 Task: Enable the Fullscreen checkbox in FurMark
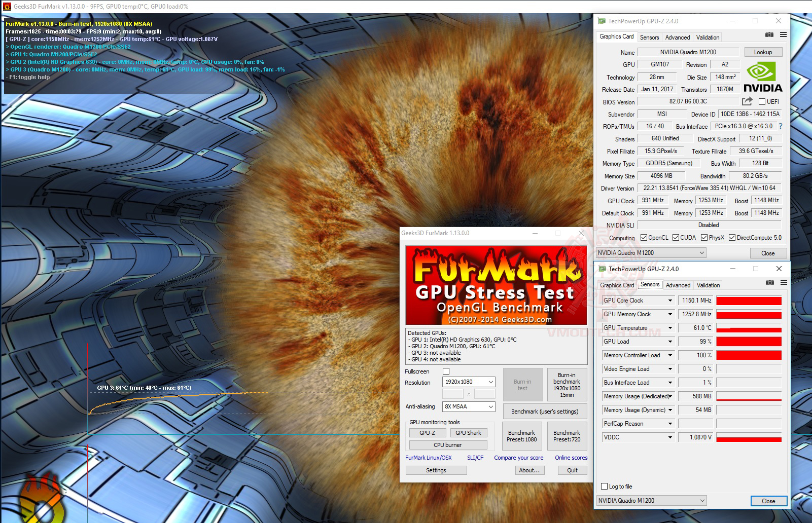coord(446,371)
